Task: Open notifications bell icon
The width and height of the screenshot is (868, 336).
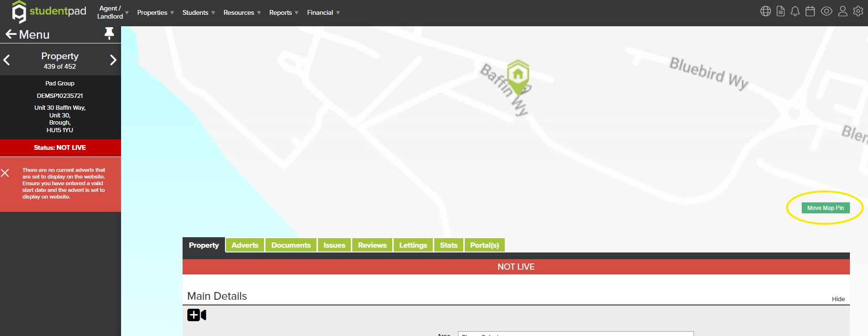Action: pyautogui.click(x=795, y=11)
